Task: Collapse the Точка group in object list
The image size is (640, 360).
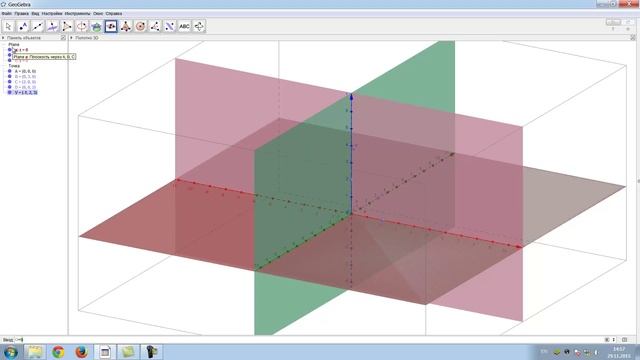Action: pyautogui.click(x=4, y=66)
